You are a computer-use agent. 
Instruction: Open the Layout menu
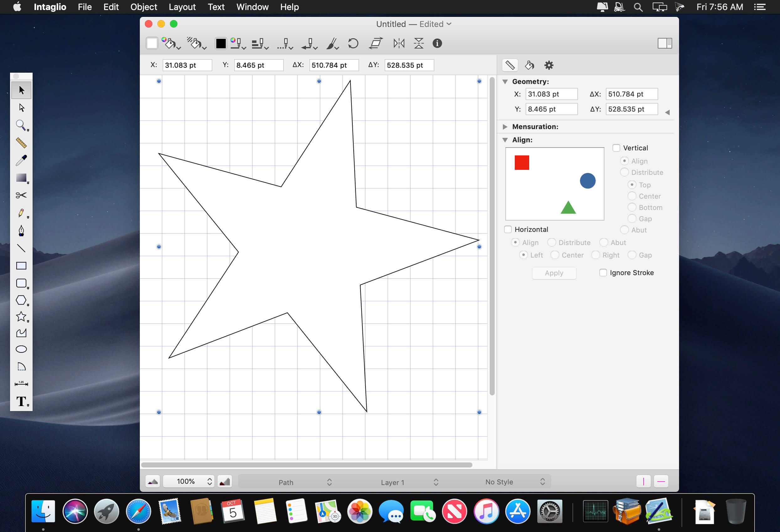pos(182,7)
